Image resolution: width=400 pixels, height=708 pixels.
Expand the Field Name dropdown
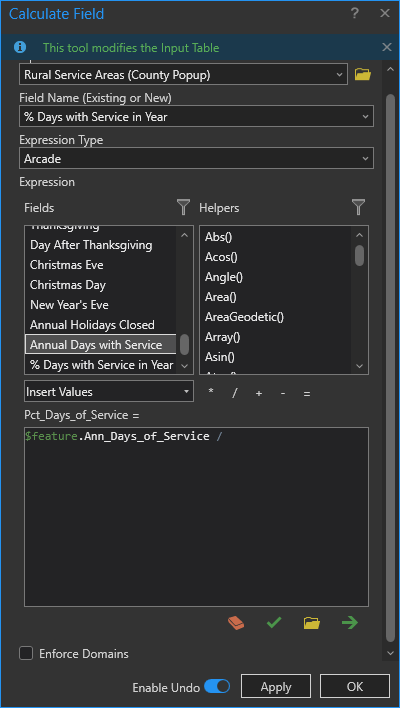click(196, 116)
